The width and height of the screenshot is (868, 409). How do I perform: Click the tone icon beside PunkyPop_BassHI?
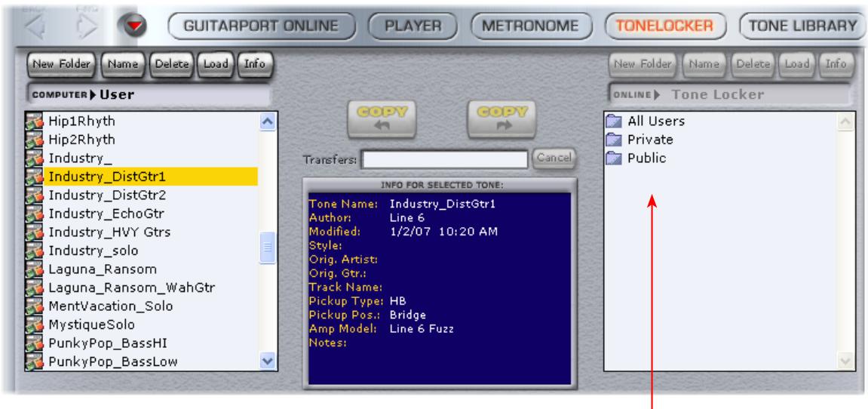click(x=35, y=343)
